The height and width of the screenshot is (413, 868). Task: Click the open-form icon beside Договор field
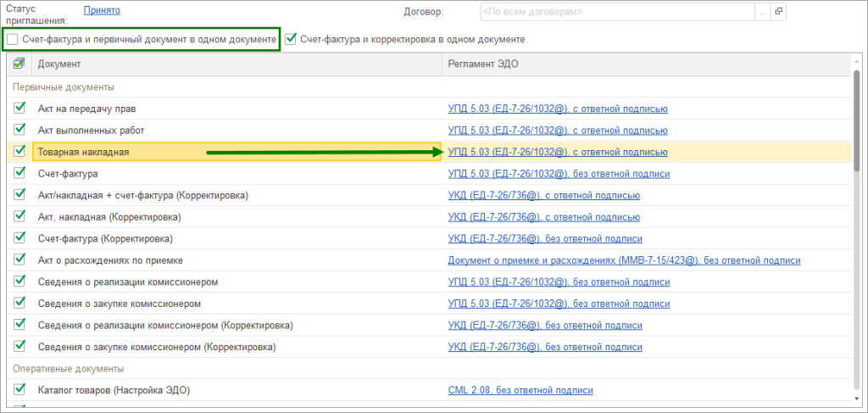click(779, 12)
